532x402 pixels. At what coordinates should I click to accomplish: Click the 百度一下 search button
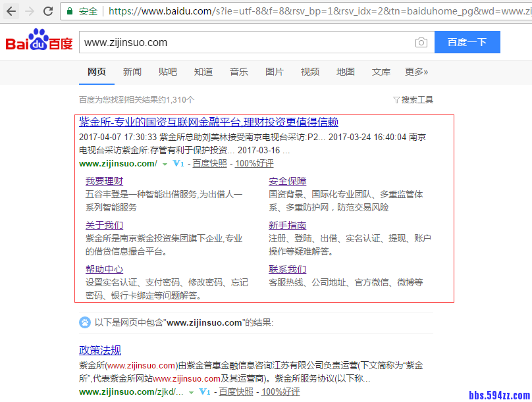coord(467,41)
